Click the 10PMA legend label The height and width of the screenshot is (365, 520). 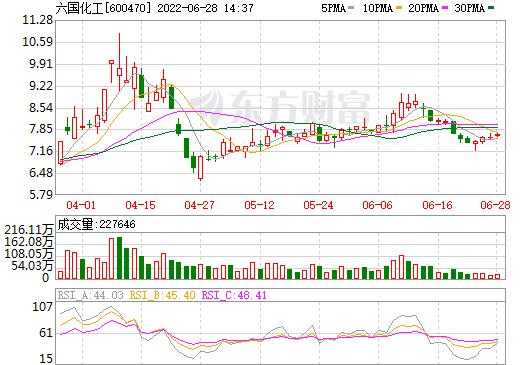(377, 8)
